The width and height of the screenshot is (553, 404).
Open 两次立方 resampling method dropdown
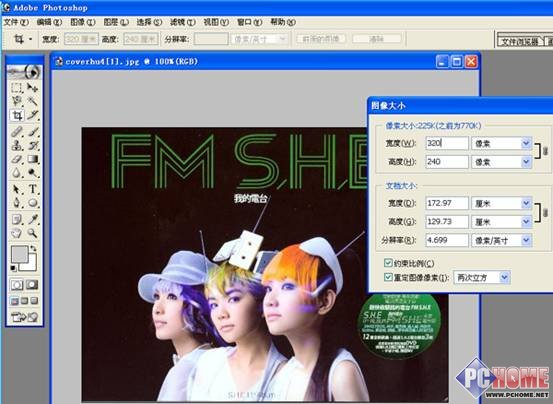click(504, 277)
